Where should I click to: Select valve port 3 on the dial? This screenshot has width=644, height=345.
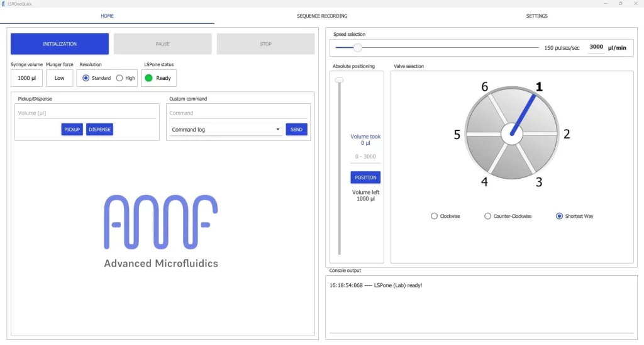539,182
